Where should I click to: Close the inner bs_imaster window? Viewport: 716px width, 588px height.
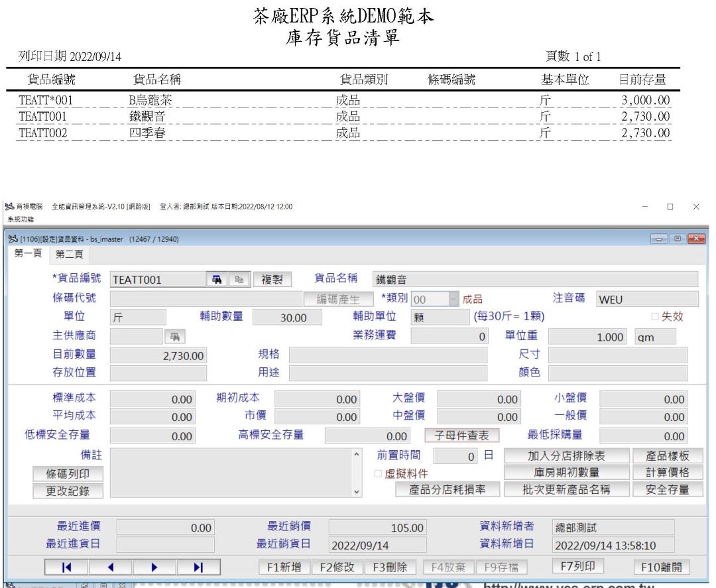(696, 239)
